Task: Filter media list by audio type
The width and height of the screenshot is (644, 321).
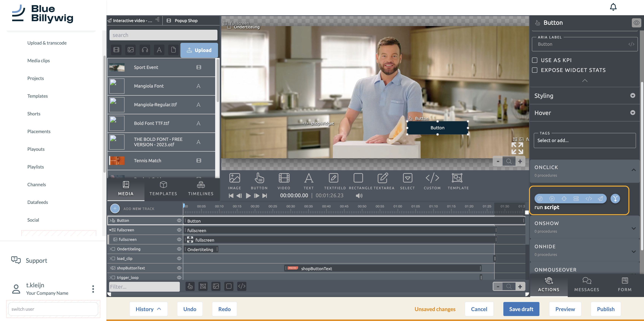Action: click(x=145, y=50)
